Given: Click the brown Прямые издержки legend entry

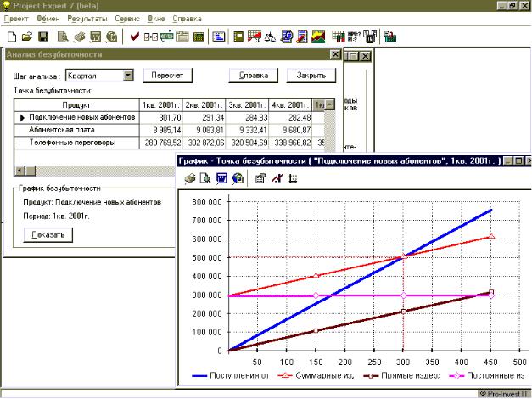Looking at the screenshot, I should pos(401,375).
